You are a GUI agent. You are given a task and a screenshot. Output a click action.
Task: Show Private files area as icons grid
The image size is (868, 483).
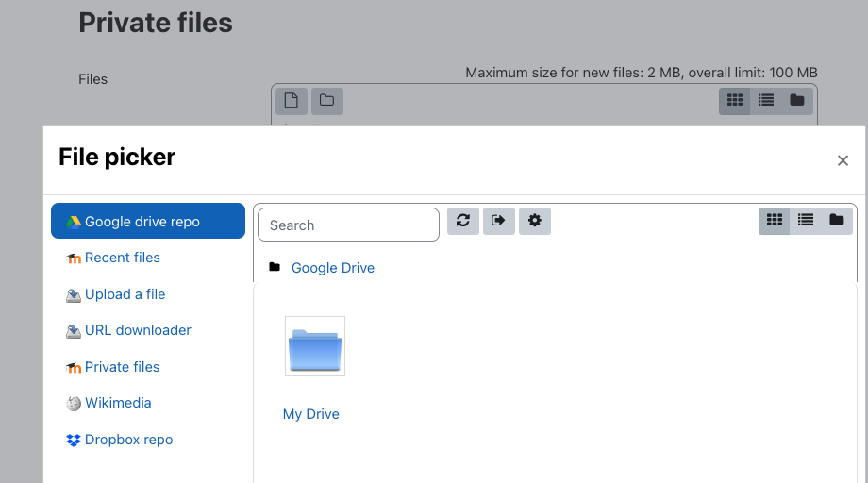click(735, 101)
